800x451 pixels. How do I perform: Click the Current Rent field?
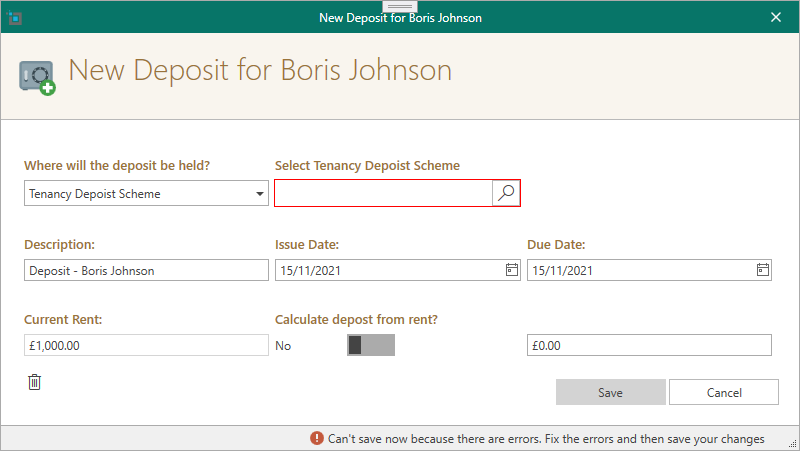click(146, 345)
